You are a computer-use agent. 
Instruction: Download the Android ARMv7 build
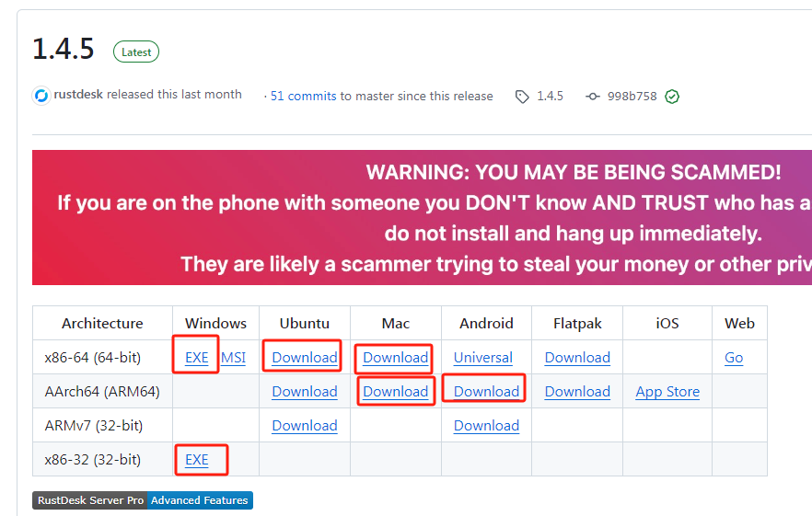click(x=486, y=426)
